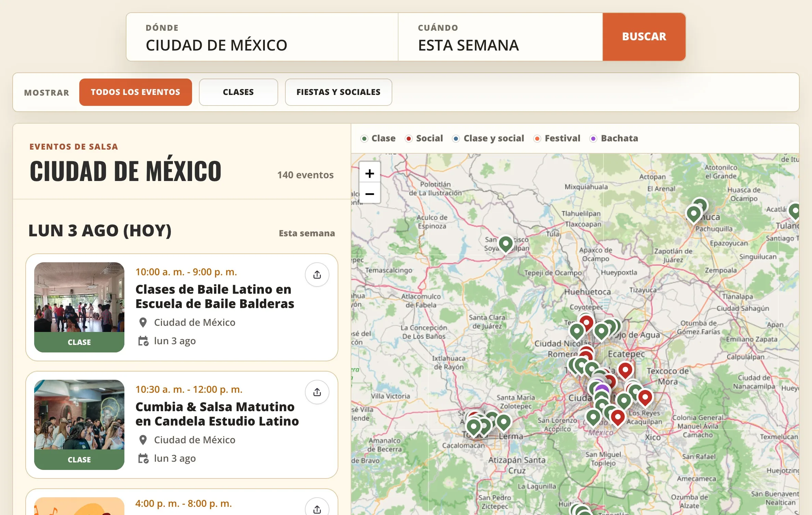Image resolution: width=812 pixels, height=515 pixels.
Task: Click the location pin icon on Balderas card
Action: [143, 322]
